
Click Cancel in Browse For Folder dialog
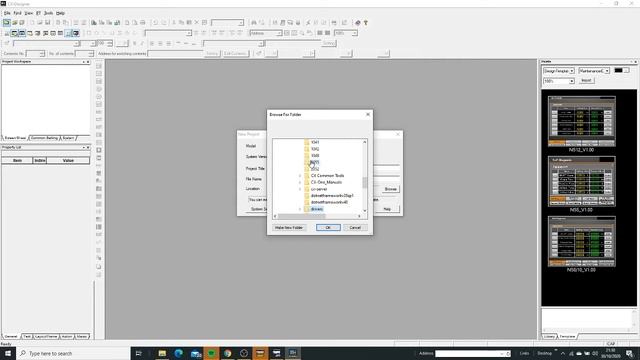tap(355, 227)
